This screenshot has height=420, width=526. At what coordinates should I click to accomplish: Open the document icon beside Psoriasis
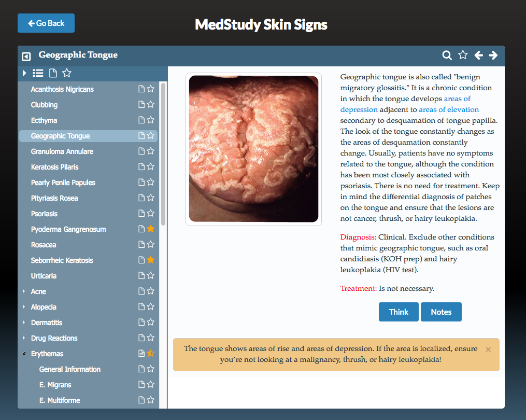[140, 213]
